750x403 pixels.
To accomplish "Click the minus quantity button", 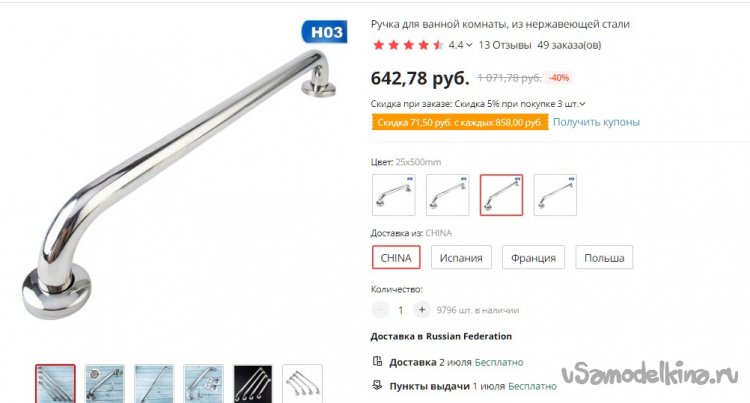I will (380, 310).
